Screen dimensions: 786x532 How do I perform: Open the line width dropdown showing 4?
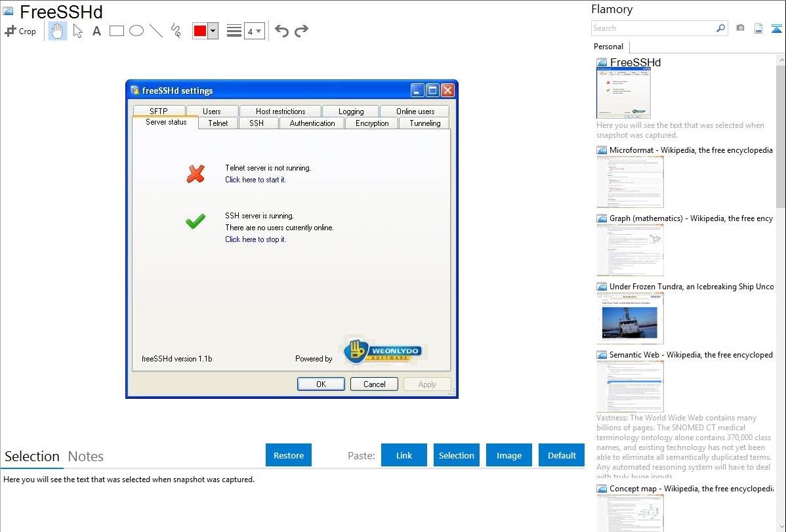click(x=255, y=31)
